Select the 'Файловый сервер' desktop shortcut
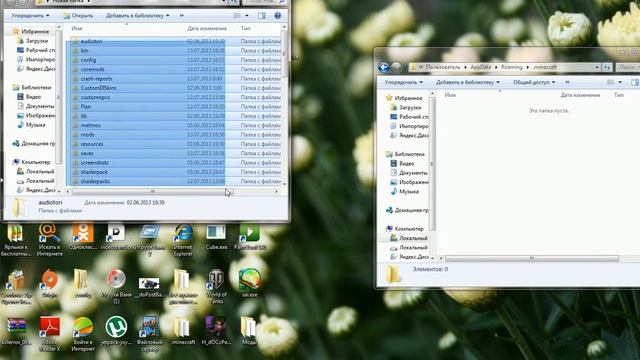640x360 pixels. [149, 334]
